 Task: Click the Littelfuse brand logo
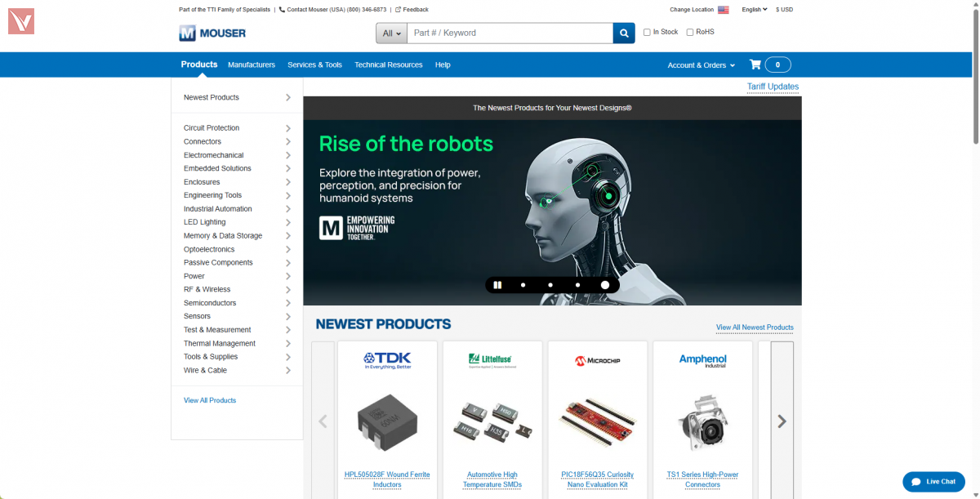pos(492,360)
